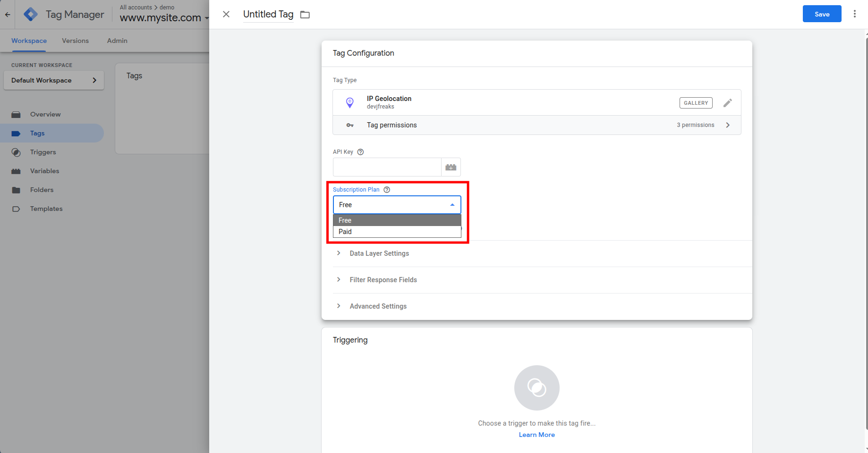Click the Tags label icon in the sidebar
Image resolution: width=868 pixels, height=453 pixels.
pyautogui.click(x=16, y=134)
